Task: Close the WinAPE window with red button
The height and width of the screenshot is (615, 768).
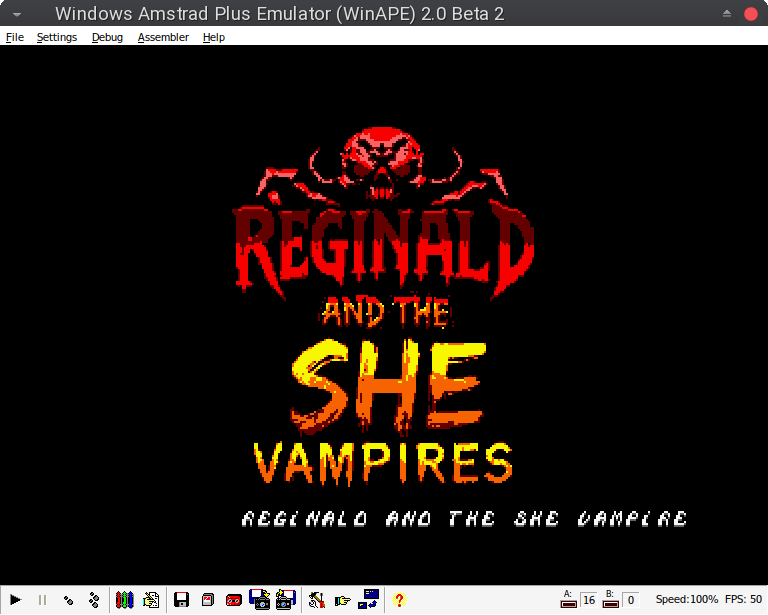Action: (751, 14)
